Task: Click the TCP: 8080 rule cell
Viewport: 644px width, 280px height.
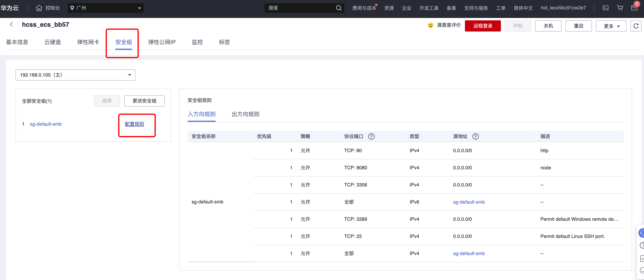Action: tap(356, 168)
